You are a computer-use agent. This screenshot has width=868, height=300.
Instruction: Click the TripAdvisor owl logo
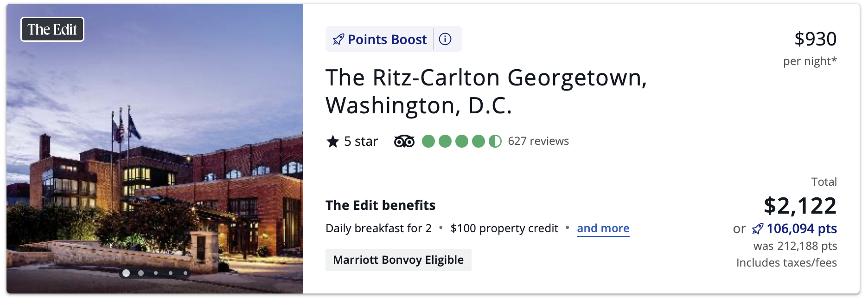click(404, 141)
